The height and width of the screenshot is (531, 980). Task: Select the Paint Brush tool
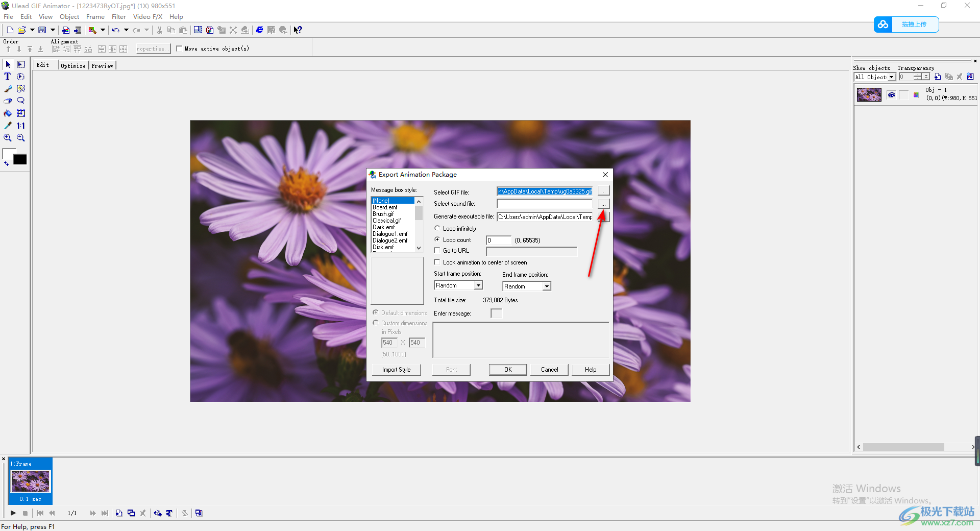tap(8, 89)
